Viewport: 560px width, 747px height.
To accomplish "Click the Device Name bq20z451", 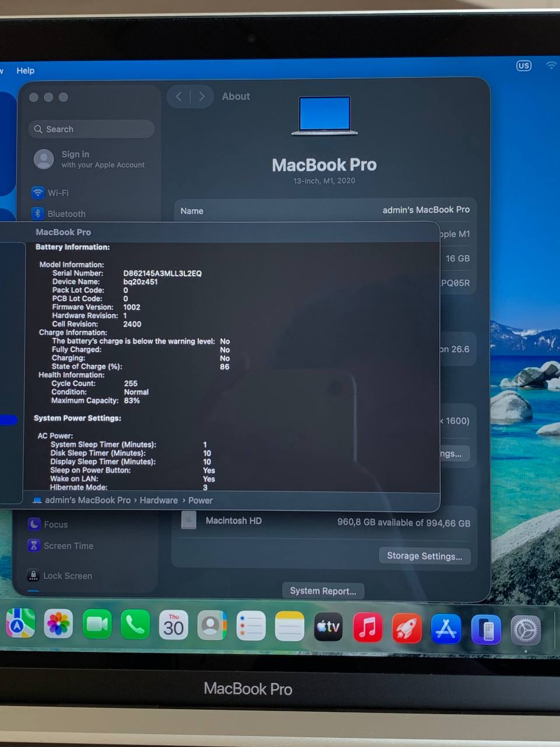I will 141,281.
